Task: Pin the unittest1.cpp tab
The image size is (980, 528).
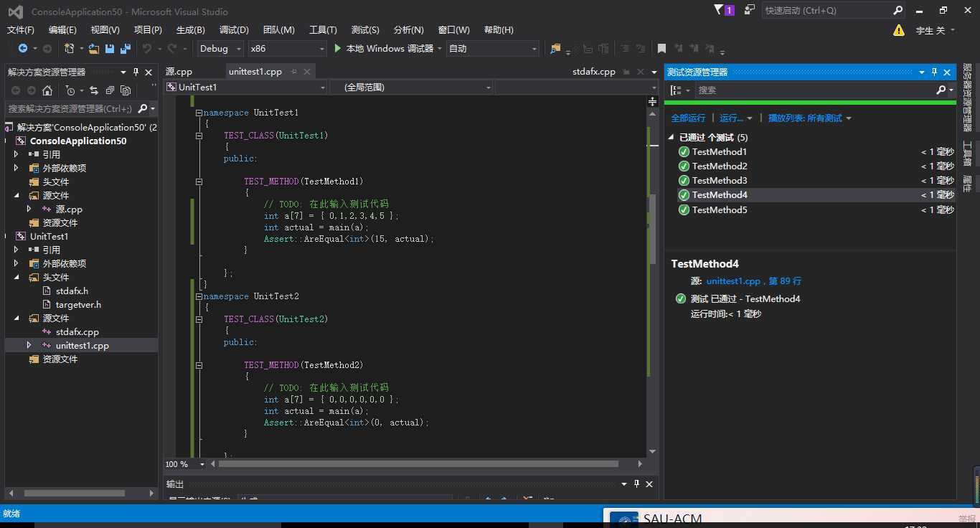Action: tap(294, 72)
